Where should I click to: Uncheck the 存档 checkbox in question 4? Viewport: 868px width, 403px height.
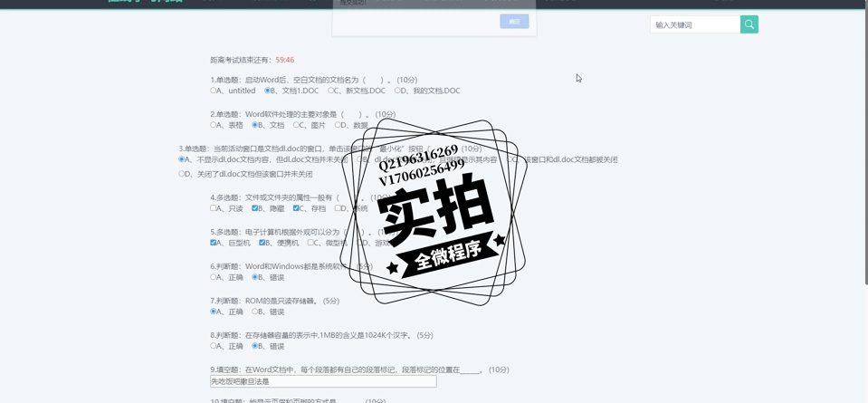tap(296, 208)
